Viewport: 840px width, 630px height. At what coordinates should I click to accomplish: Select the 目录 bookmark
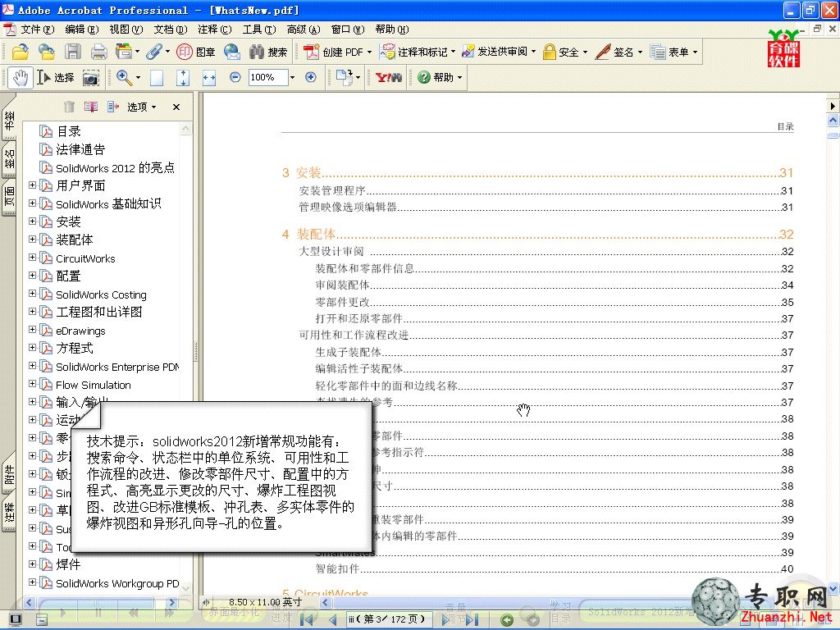click(69, 131)
